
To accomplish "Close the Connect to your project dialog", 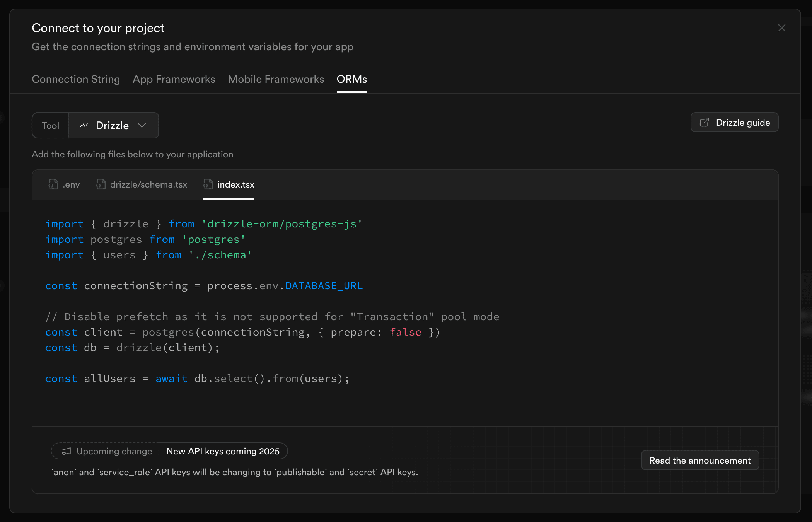I will (x=781, y=28).
